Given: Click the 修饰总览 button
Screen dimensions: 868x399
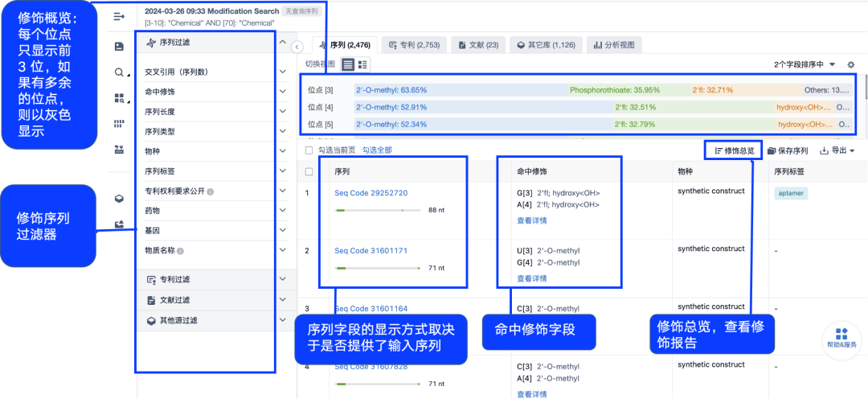Looking at the screenshot, I should coord(734,150).
